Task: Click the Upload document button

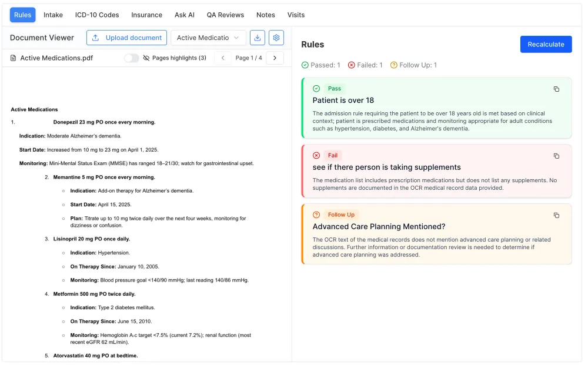Action: click(126, 38)
